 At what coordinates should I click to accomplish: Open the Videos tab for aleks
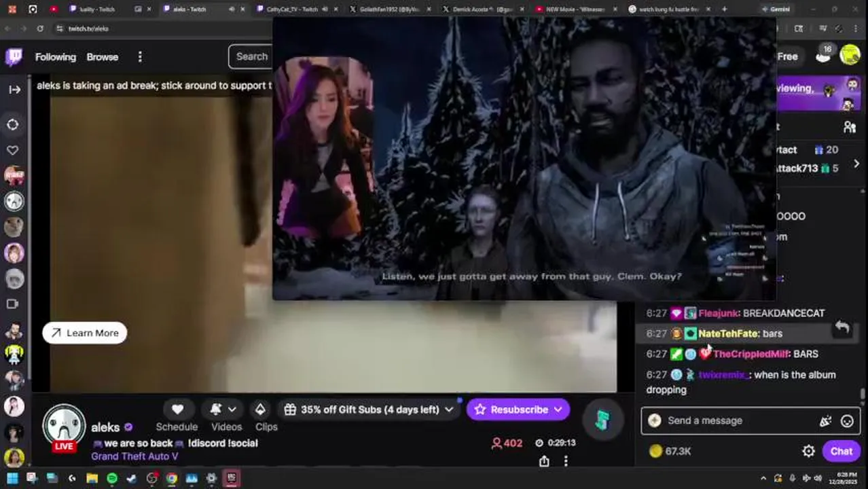click(x=226, y=427)
